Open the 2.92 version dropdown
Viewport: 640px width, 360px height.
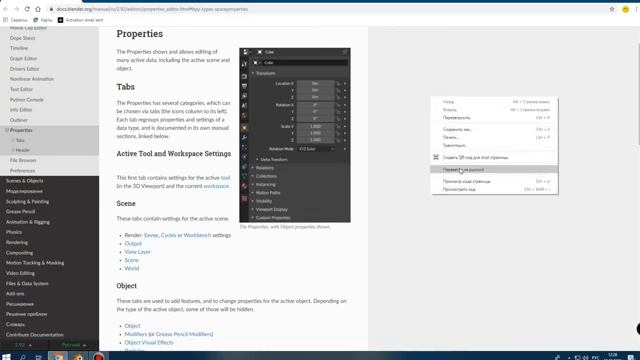point(23,345)
